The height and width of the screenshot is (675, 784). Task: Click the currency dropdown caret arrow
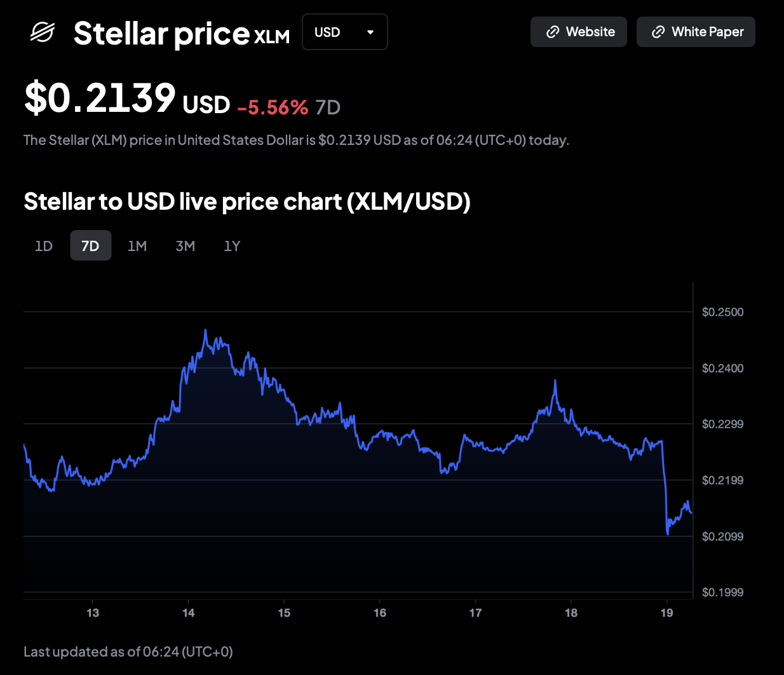pos(370,32)
